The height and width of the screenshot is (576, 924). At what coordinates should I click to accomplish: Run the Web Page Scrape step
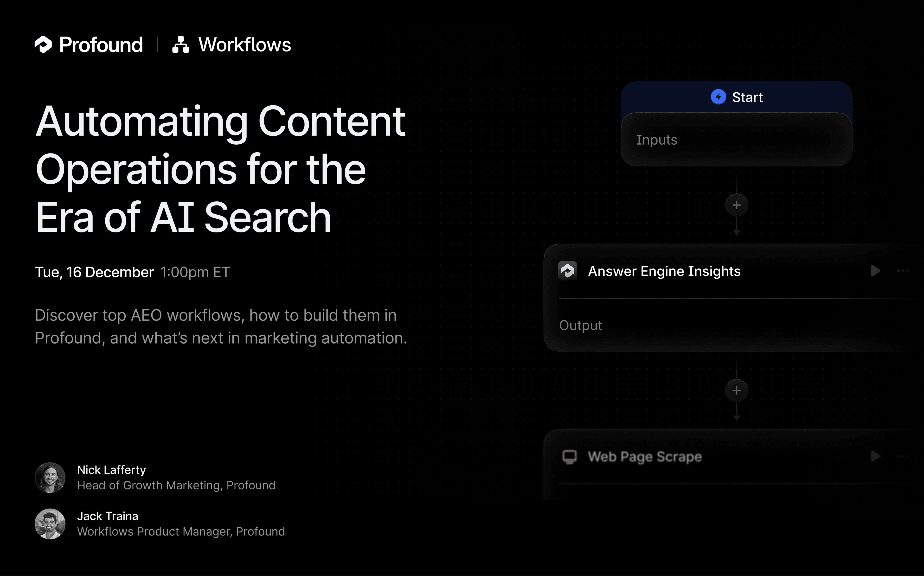click(x=875, y=456)
